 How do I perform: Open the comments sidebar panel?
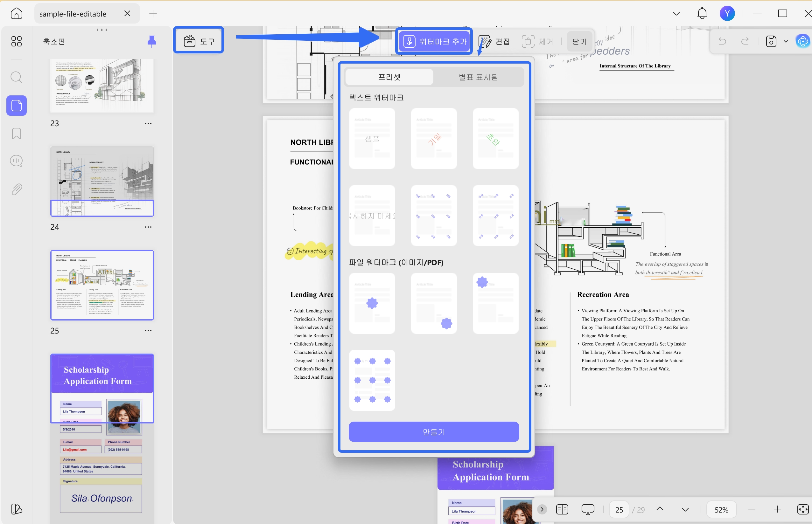(x=16, y=161)
